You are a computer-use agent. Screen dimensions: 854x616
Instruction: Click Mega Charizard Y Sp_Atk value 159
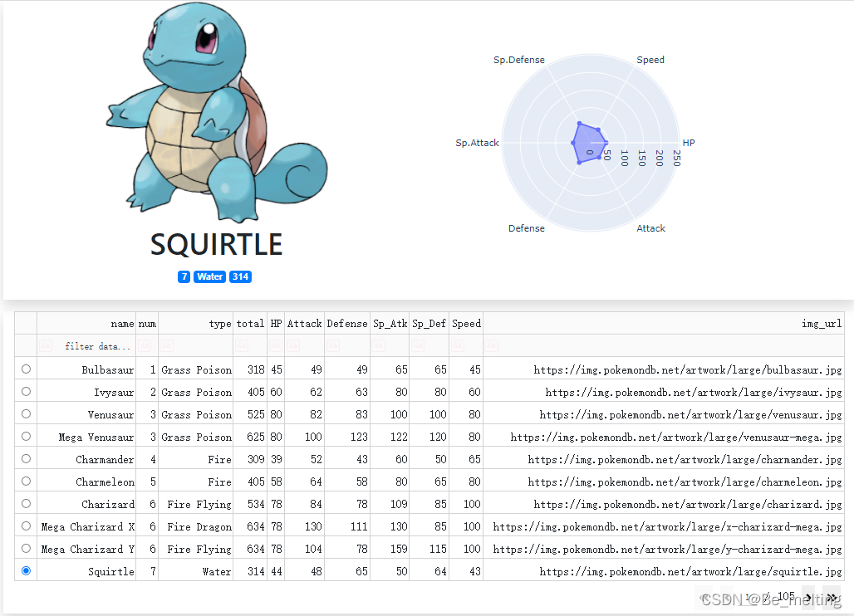click(390, 549)
